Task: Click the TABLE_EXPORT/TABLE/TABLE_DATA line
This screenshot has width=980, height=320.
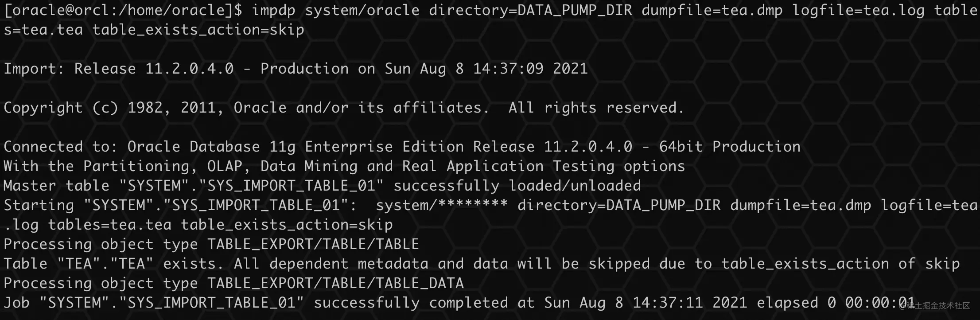Action: point(233,283)
